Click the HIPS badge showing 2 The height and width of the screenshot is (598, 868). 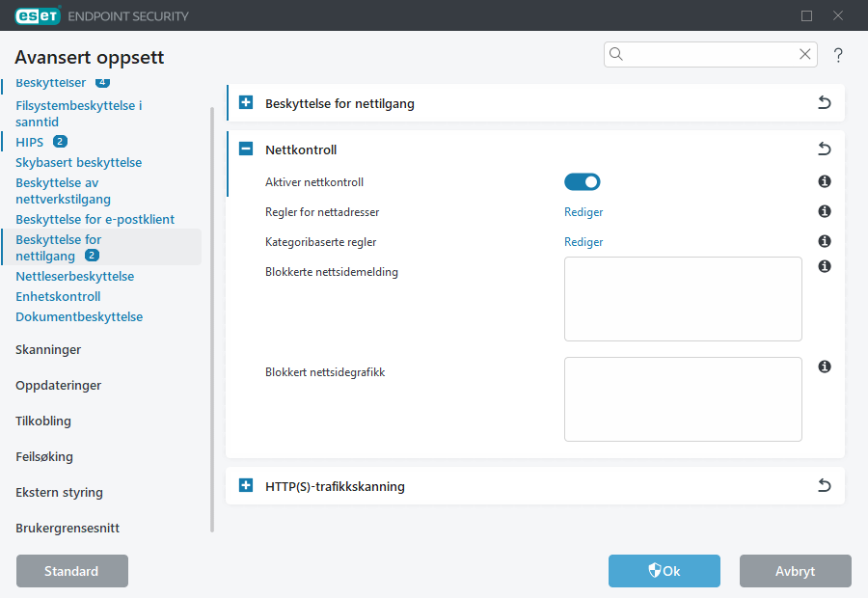60,141
